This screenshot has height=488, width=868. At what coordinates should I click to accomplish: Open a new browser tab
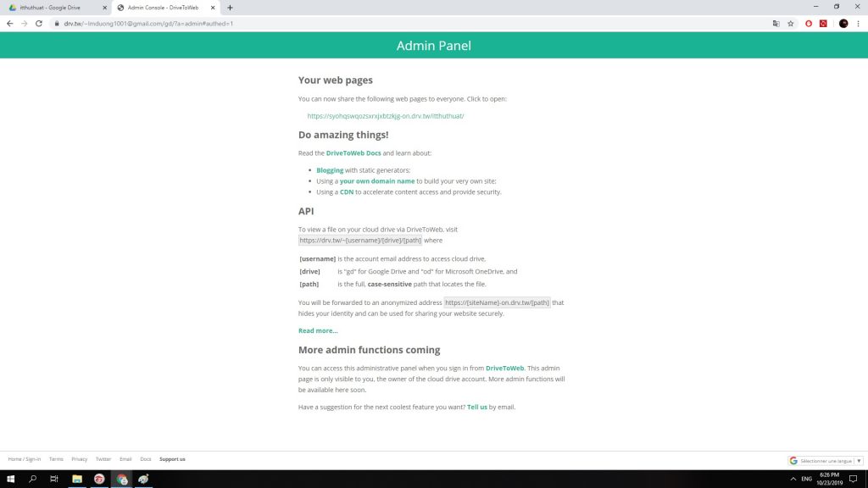pyautogui.click(x=230, y=8)
